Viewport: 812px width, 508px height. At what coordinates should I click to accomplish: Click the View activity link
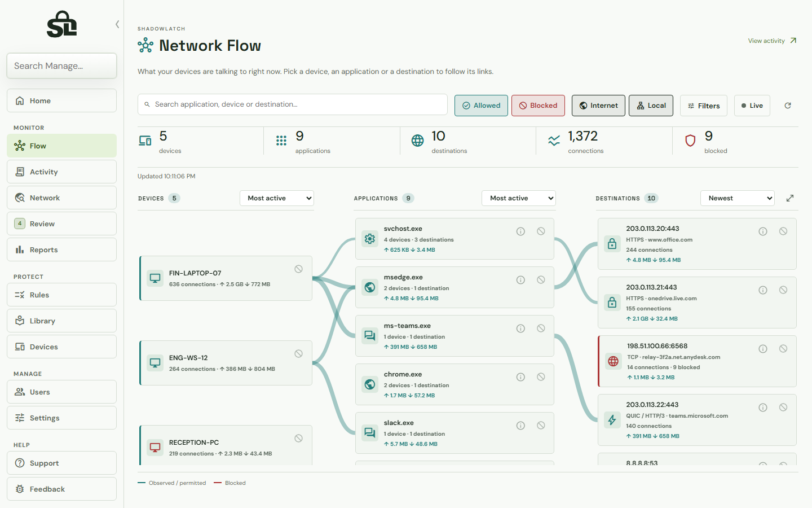[772, 41]
